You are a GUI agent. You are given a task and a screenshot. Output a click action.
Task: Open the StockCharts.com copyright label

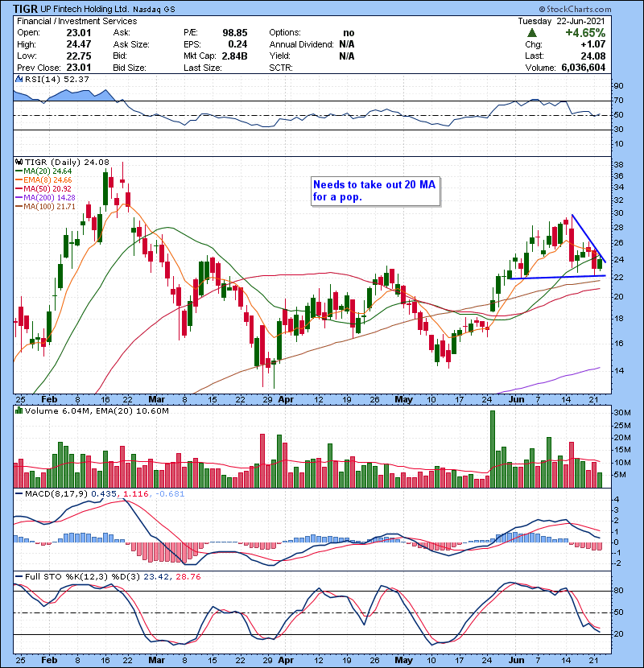(575, 9)
